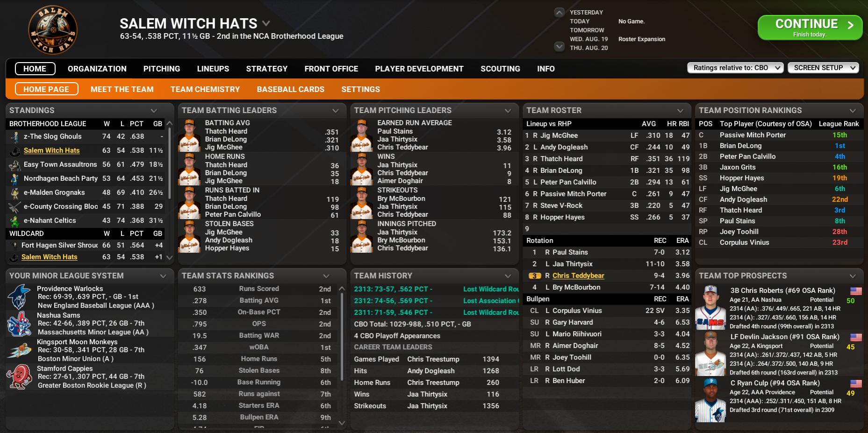The width and height of the screenshot is (868, 433).
Task: Click the Batting Avg leader player portrait
Action: point(189,135)
